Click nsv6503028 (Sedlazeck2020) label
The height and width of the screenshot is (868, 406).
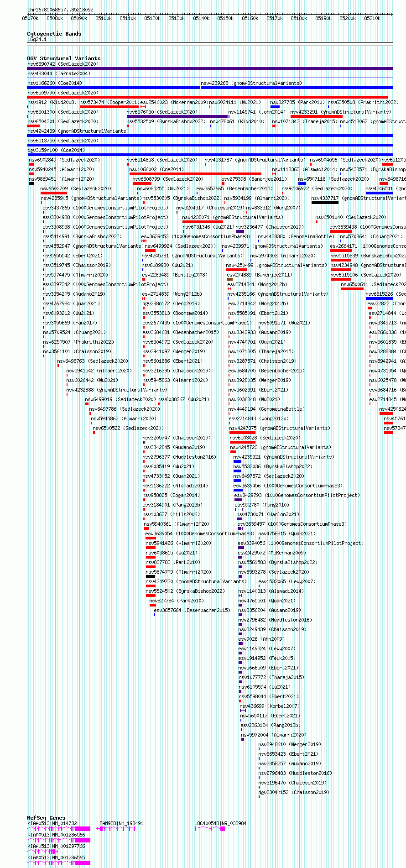[x=265, y=438]
